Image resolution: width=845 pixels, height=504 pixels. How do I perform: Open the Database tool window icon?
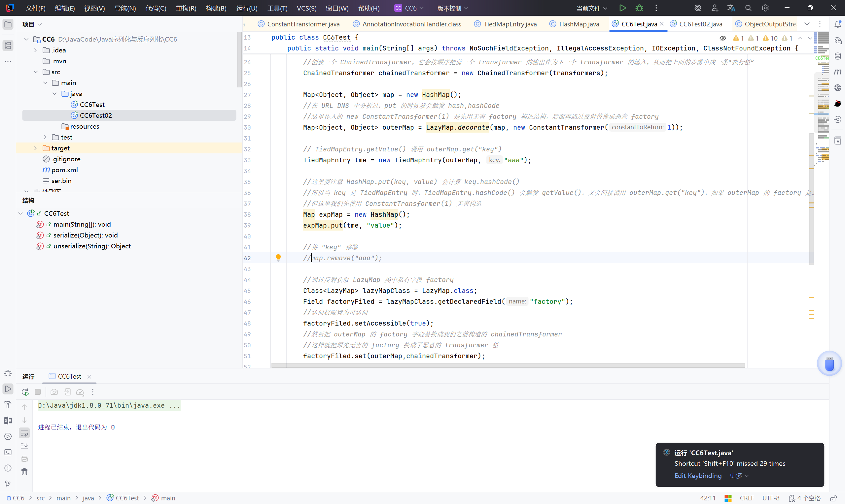[x=837, y=56]
